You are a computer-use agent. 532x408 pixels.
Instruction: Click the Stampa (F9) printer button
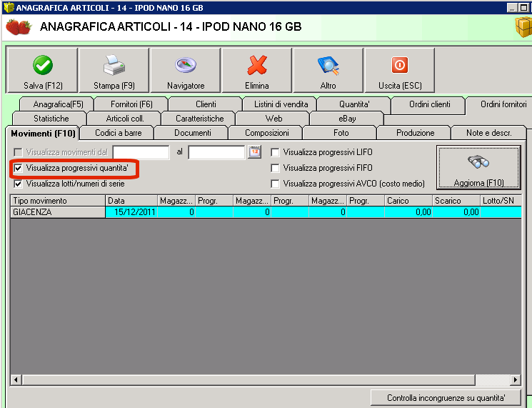[114, 70]
